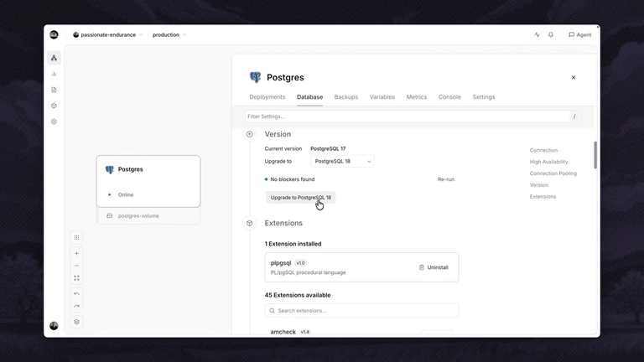The width and height of the screenshot is (644, 362).
Task: Open the passionate-endurance project dropdown
Action: click(x=108, y=35)
